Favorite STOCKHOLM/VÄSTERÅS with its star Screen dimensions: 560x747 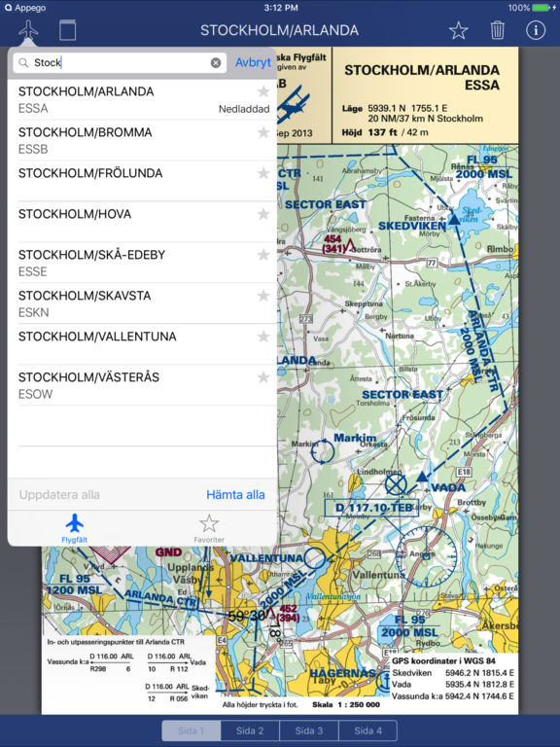pos(262,377)
